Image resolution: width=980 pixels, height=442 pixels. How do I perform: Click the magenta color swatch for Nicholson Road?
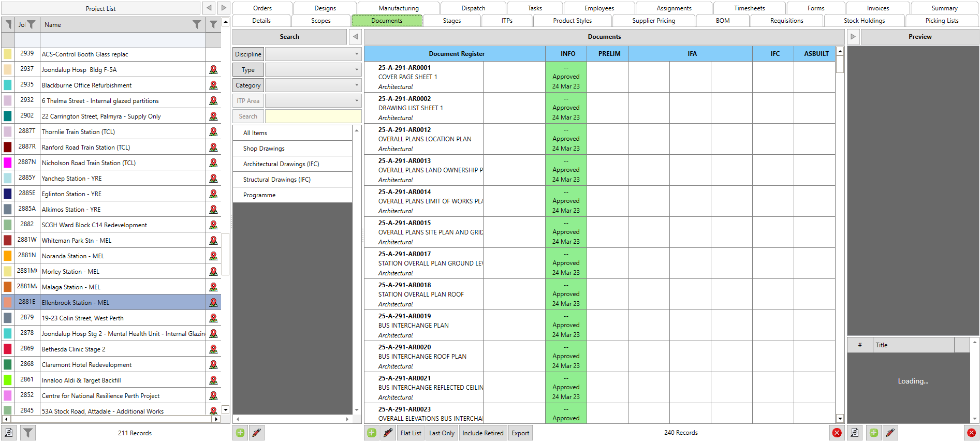pos(8,163)
